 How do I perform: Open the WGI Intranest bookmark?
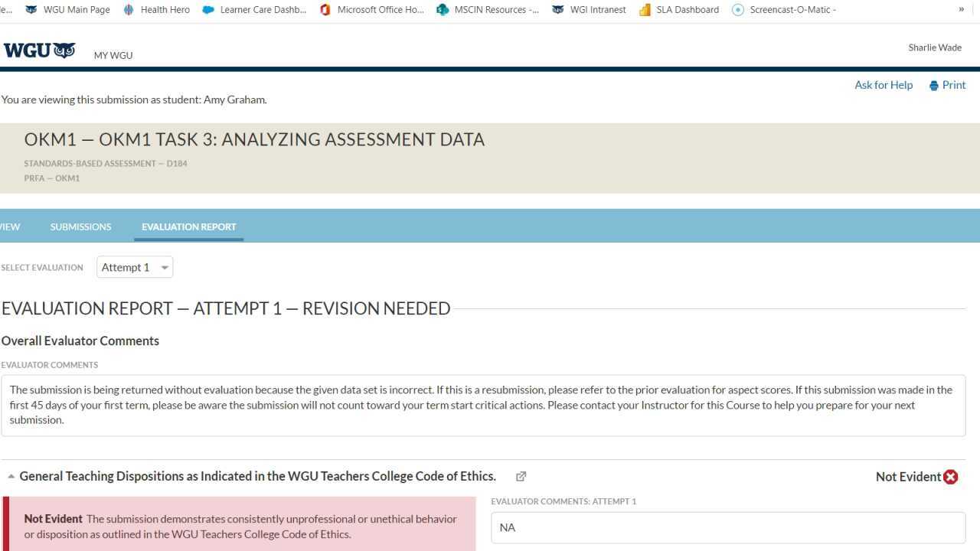pos(589,10)
